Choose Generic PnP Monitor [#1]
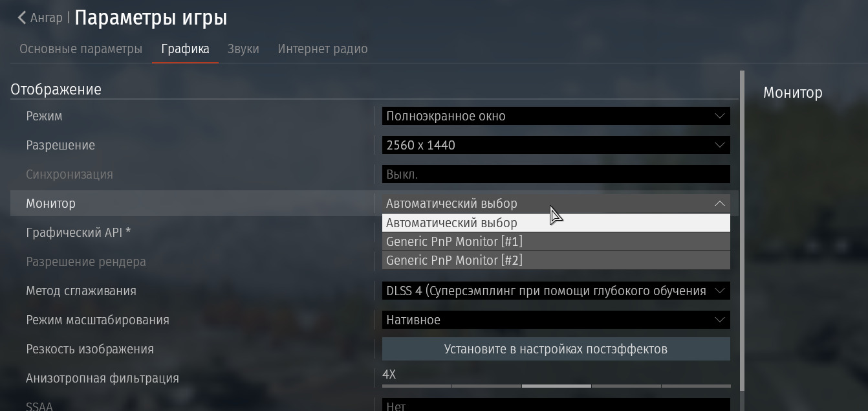The image size is (868, 411). pos(556,241)
